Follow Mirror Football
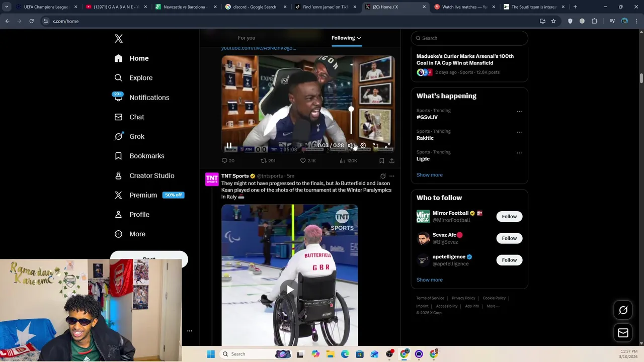 (x=509, y=217)
